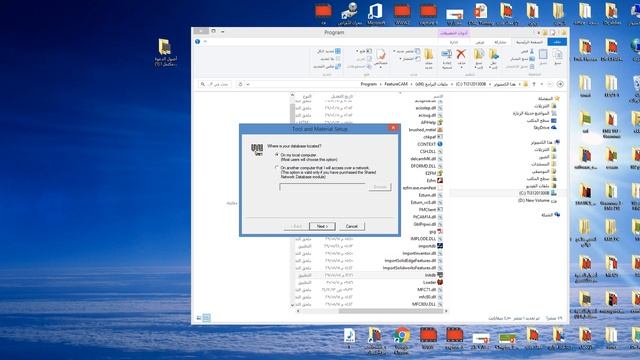The width and height of the screenshot is (640, 360).
Task: Open the Home tab in the Explorer ribbon
Action: point(529,42)
